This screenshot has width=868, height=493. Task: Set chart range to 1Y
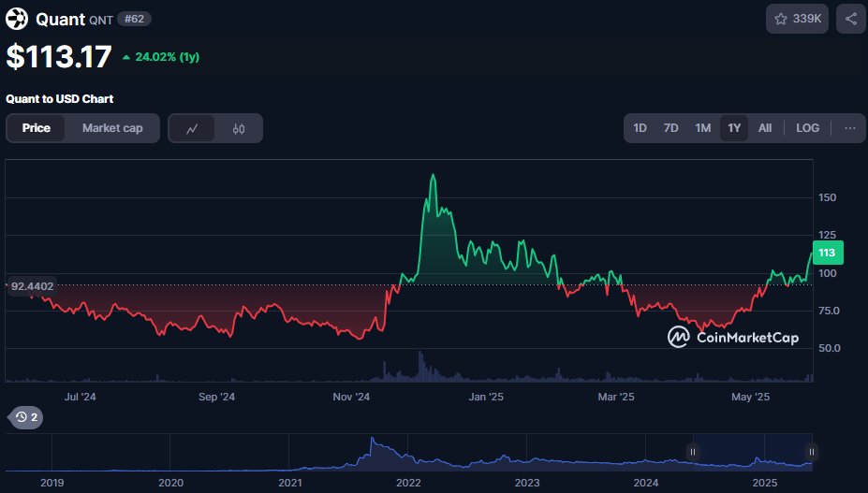pyautogui.click(x=734, y=128)
